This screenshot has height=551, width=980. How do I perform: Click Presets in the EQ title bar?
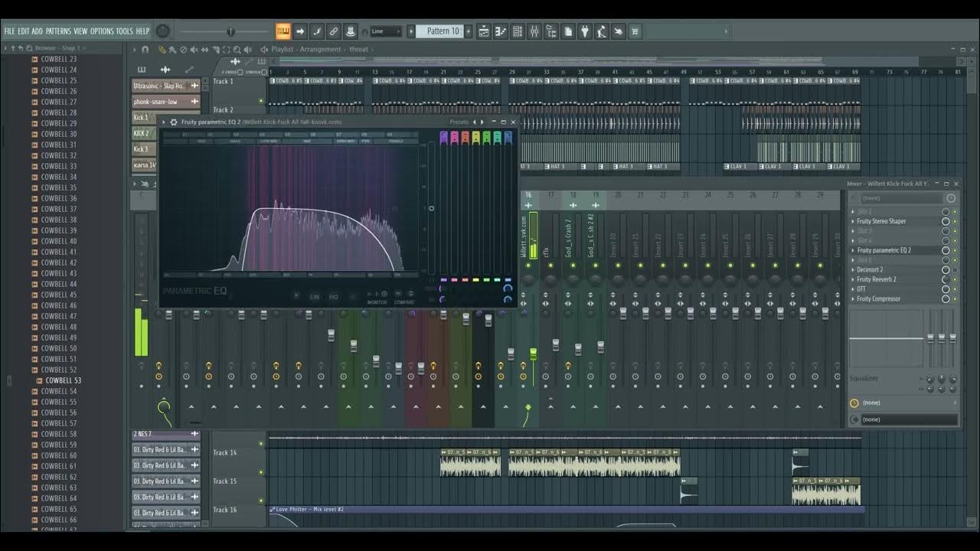click(x=459, y=122)
